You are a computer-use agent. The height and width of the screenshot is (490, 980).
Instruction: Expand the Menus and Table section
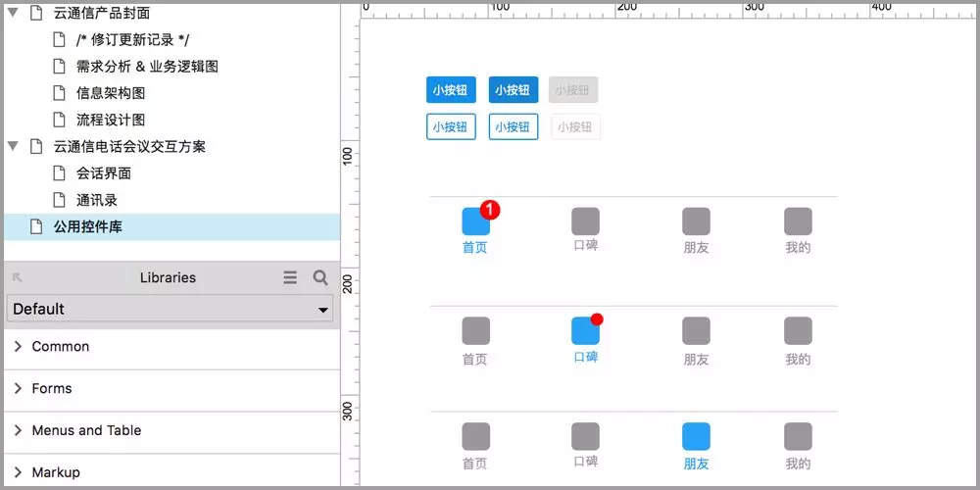click(x=171, y=430)
